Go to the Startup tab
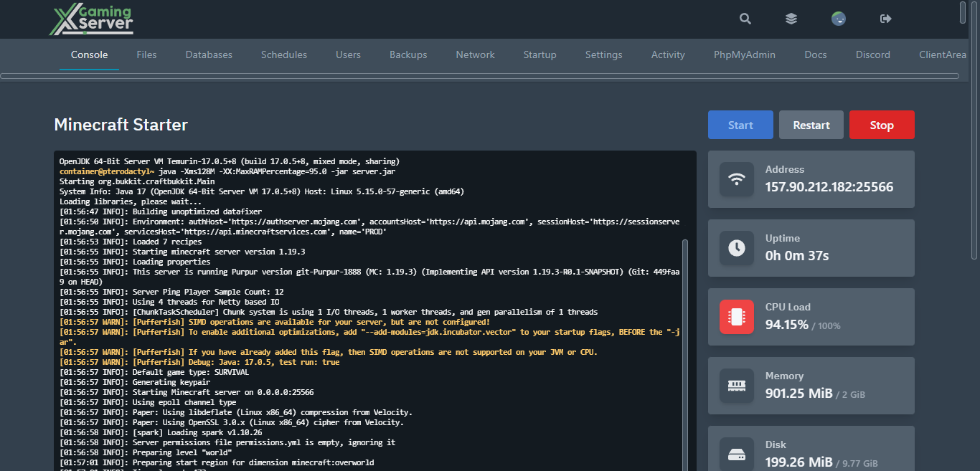The image size is (980, 471). [540, 54]
